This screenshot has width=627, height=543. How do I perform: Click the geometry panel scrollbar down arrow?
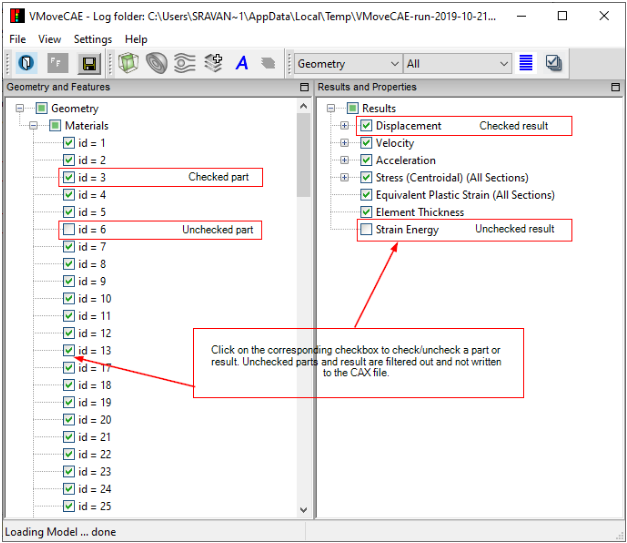tap(304, 510)
